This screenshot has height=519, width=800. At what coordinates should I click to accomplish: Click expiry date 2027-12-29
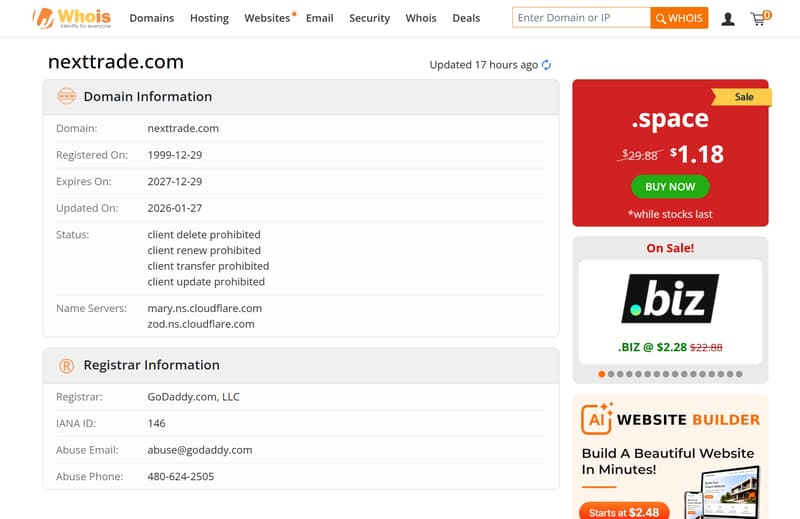pyautogui.click(x=175, y=182)
